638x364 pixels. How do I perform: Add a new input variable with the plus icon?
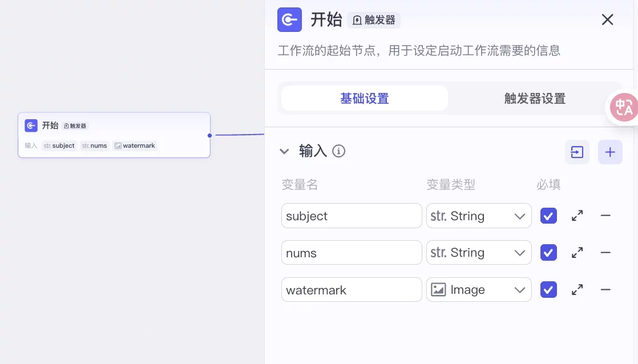[x=610, y=152]
